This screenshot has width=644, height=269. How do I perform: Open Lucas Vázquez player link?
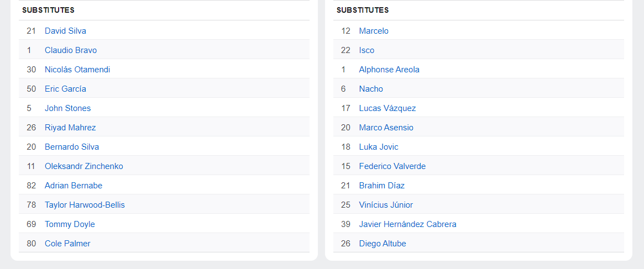[388, 108]
